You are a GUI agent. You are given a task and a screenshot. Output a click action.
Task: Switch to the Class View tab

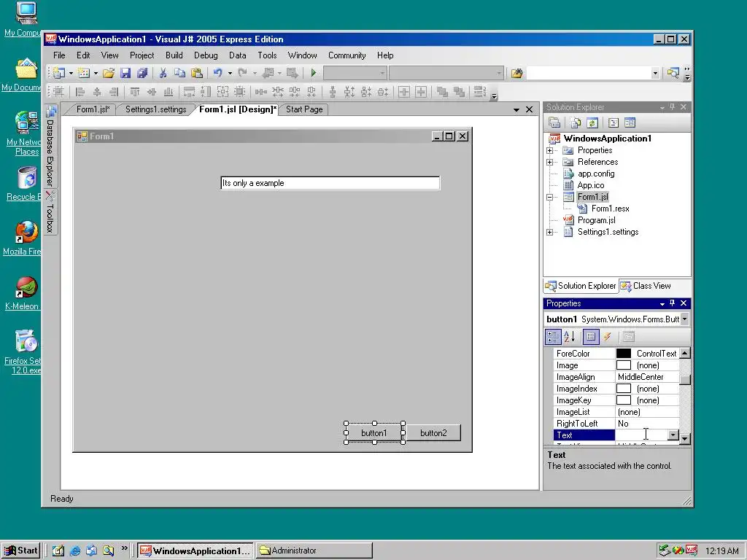coord(646,286)
